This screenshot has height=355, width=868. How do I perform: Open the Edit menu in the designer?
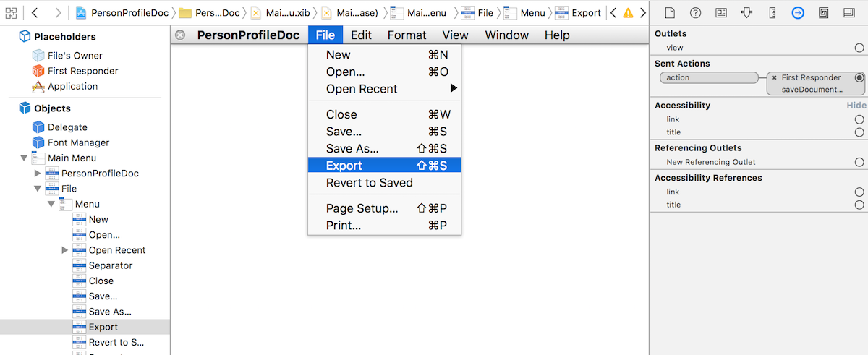coord(361,35)
